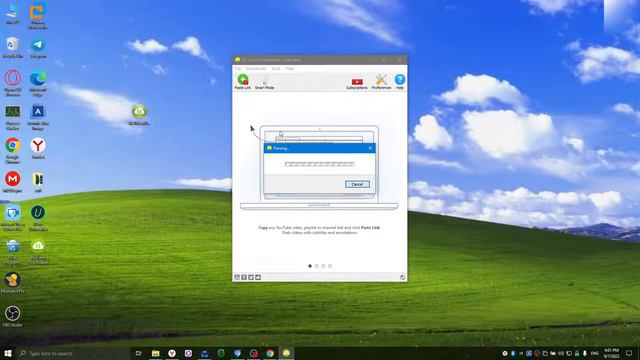The image size is (640, 360).
Task: Close the Parsing dialog with the X
Action: click(x=370, y=148)
